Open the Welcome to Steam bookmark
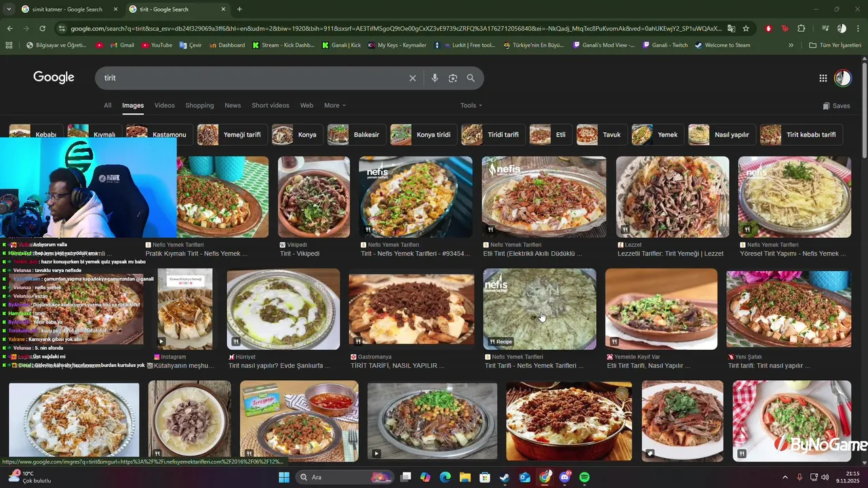The width and height of the screenshot is (868, 488). [x=722, y=45]
